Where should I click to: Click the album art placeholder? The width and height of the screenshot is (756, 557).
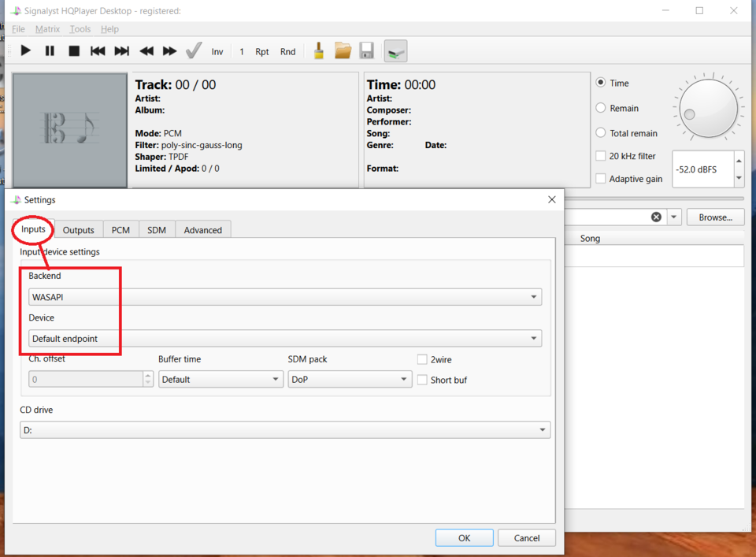[x=70, y=129]
